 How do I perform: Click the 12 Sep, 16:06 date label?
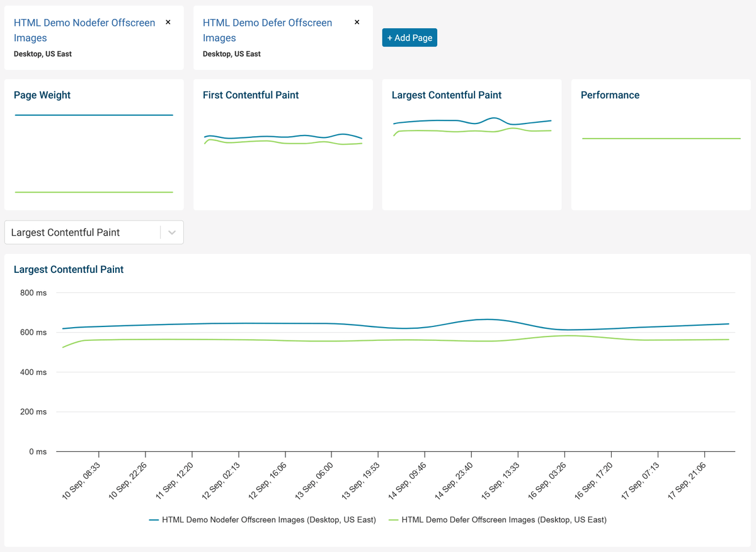pos(267,481)
